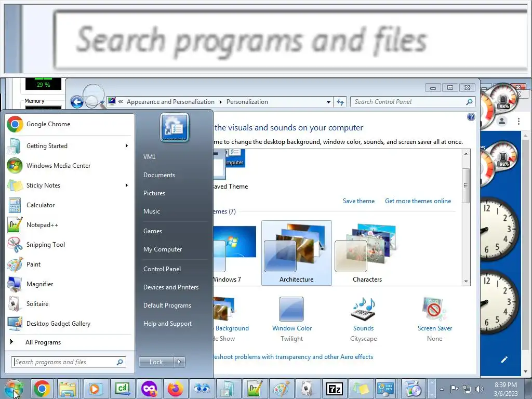
Task: Click the Aero troubleshoot problems link
Action: [x=293, y=357]
